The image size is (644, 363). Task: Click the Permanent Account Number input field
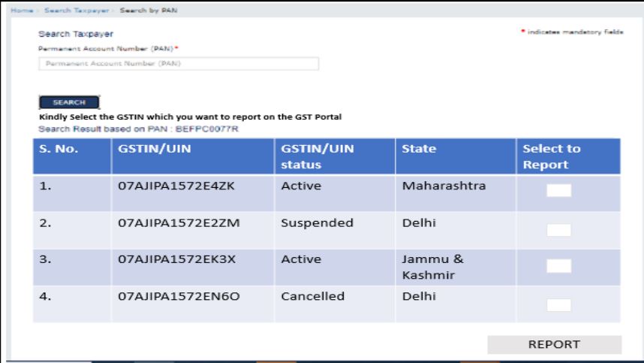tap(179, 64)
